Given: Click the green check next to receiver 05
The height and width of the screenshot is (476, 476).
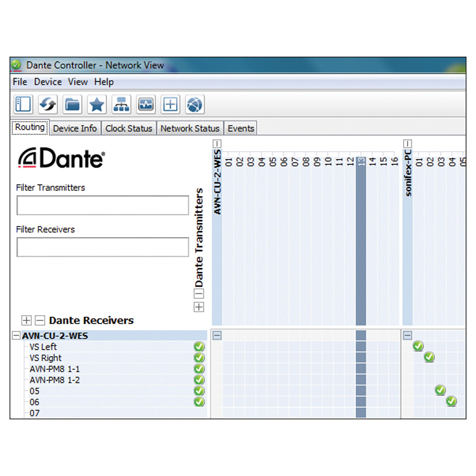Looking at the screenshot, I should click(x=199, y=391).
